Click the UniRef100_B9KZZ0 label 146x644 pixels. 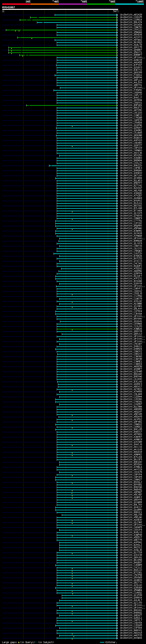131,165
